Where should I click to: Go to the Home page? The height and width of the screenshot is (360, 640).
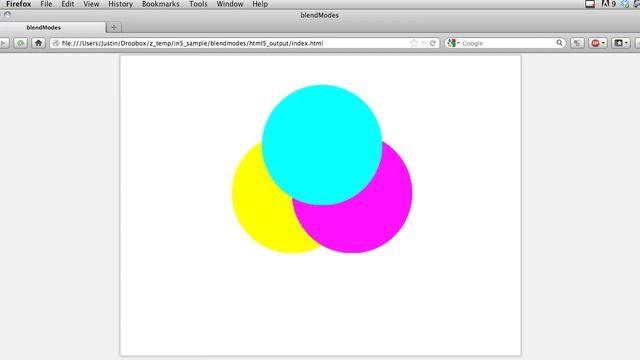(x=38, y=43)
